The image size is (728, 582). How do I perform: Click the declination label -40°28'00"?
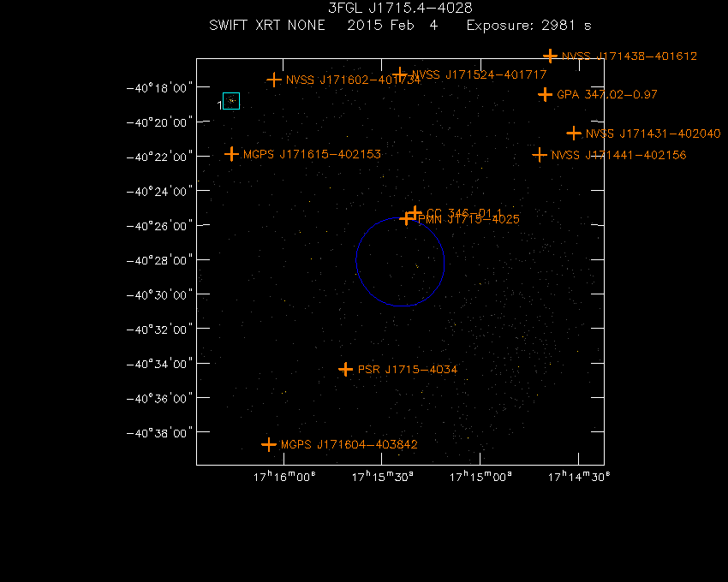(x=159, y=260)
